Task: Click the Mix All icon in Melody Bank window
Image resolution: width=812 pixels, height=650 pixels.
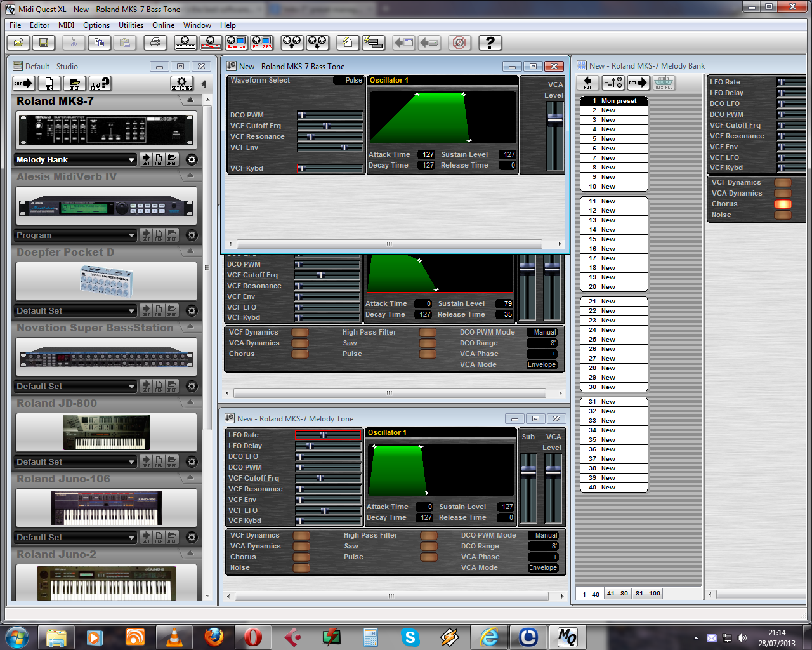Action: coord(664,83)
